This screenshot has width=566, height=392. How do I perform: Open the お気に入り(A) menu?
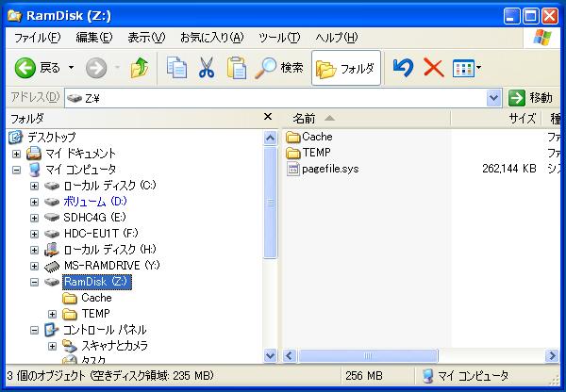click(212, 37)
